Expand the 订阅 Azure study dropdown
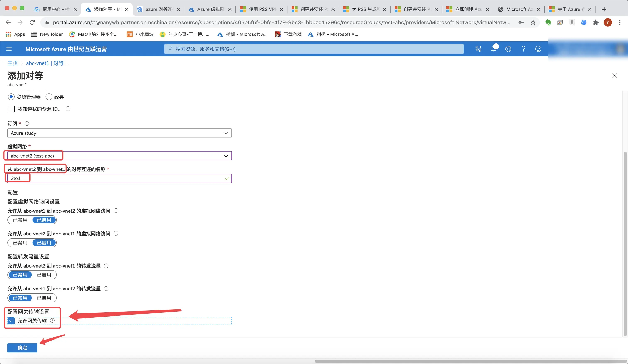The height and width of the screenshot is (364, 628). [119, 133]
